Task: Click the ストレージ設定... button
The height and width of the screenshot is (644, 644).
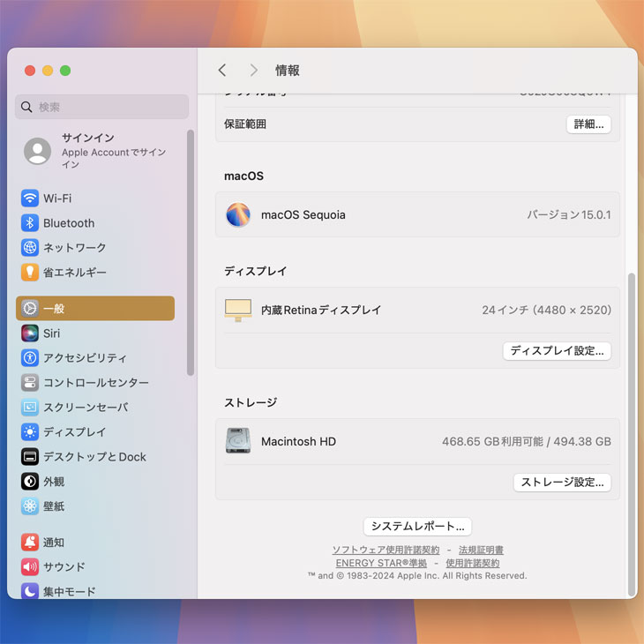Action: coord(562,483)
